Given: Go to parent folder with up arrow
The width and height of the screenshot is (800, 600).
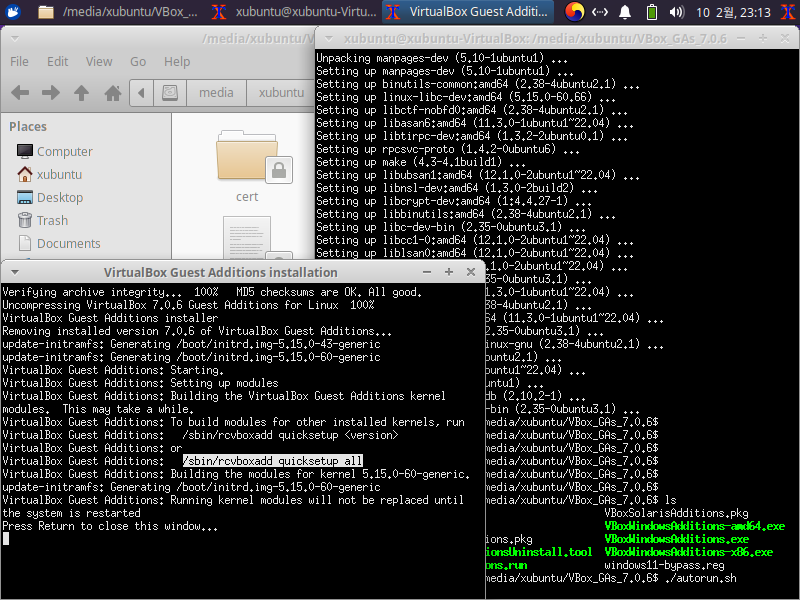Looking at the screenshot, I should [81, 93].
